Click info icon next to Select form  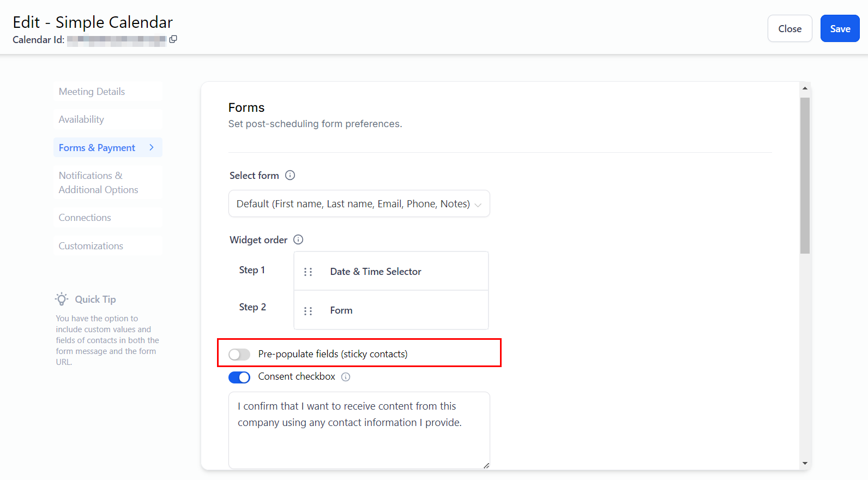290,175
